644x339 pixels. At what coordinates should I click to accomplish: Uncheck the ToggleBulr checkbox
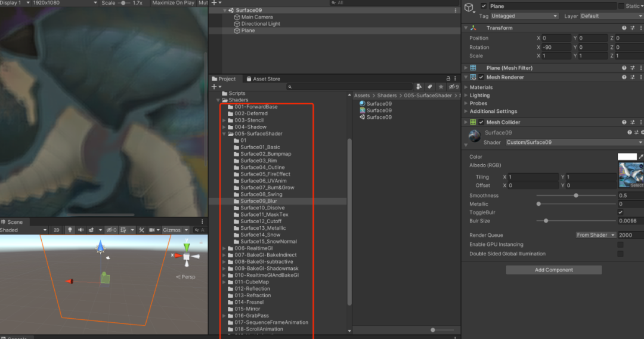620,212
